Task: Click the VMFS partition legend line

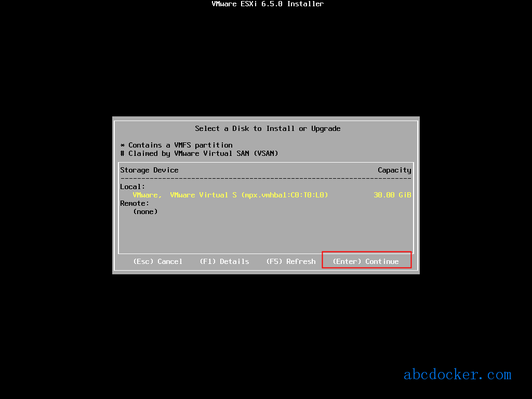Action: coord(177,145)
